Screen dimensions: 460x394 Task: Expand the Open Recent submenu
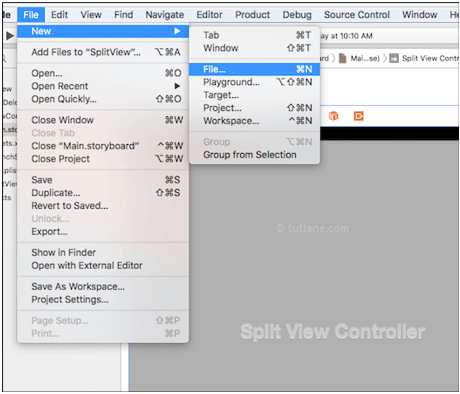click(x=103, y=86)
